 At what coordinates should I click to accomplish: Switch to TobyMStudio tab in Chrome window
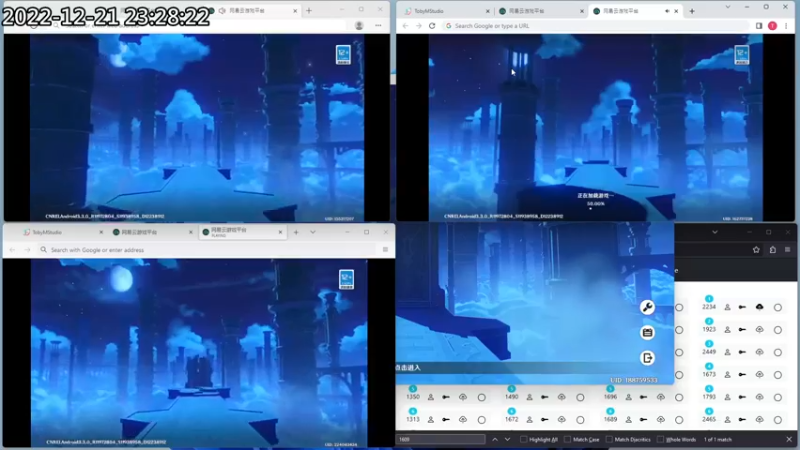[x=446, y=11]
